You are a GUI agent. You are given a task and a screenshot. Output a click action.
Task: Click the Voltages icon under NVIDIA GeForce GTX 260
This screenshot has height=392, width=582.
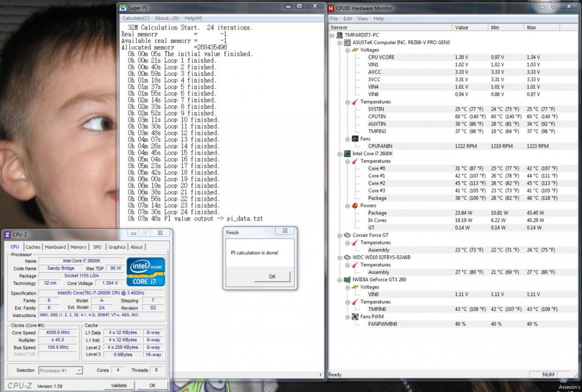pyautogui.click(x=355, y=287)
